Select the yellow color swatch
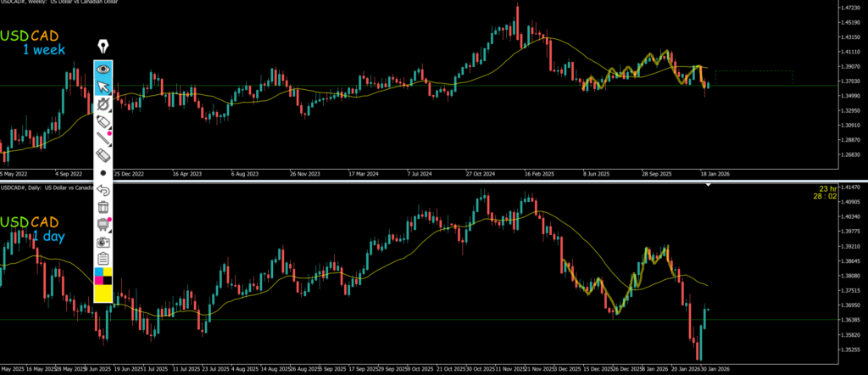This screenshot has width=868, height=375. tap(103, 293)
